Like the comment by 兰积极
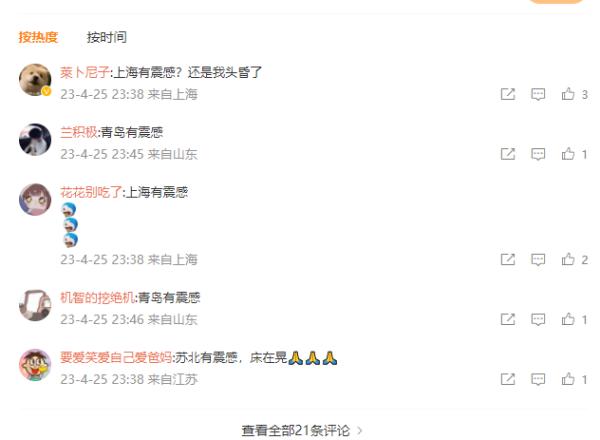Screen dimensions: 600x440 coord(568,154)
